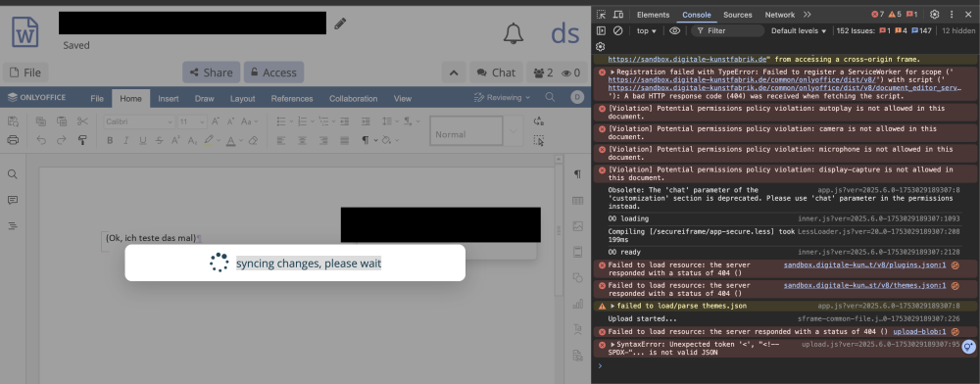Toggle superscript formatting

(175, 140)
